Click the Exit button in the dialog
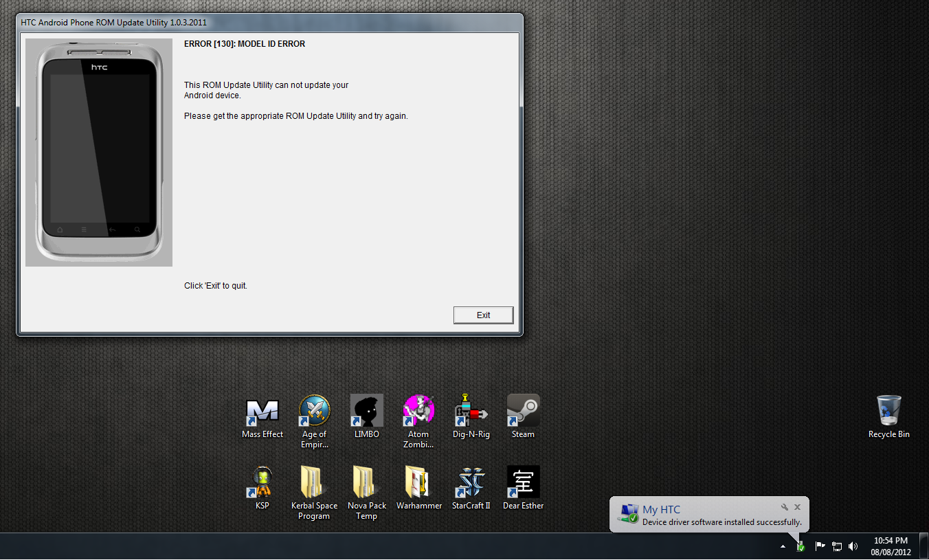Viewport: 929px width, 560px height. (483, 315)
